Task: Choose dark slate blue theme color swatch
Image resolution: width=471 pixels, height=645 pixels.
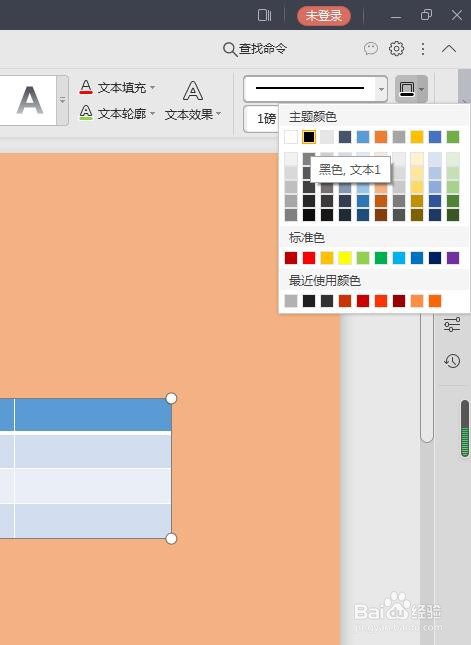Action: click(345, 137)
